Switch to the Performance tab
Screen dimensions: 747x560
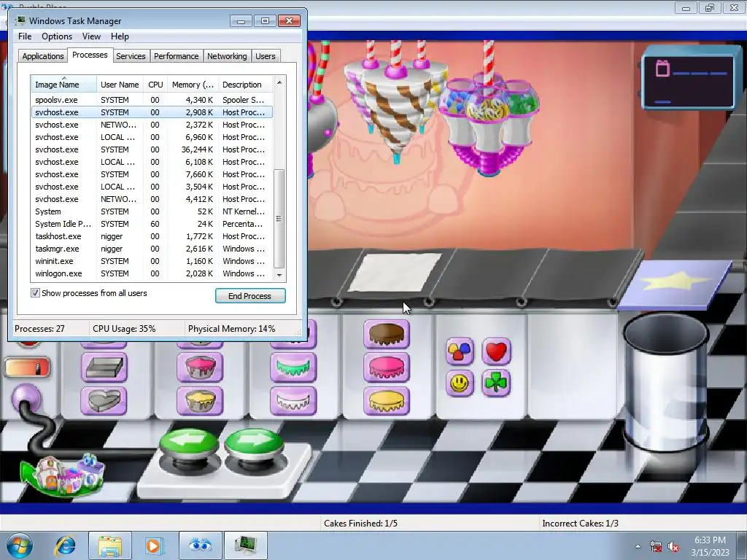(176, 56)
